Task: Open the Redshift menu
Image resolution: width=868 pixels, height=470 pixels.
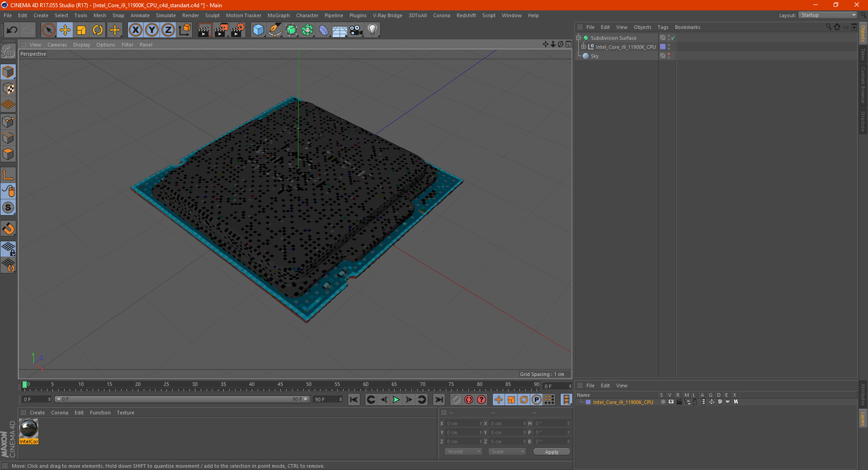Action: 466,15
